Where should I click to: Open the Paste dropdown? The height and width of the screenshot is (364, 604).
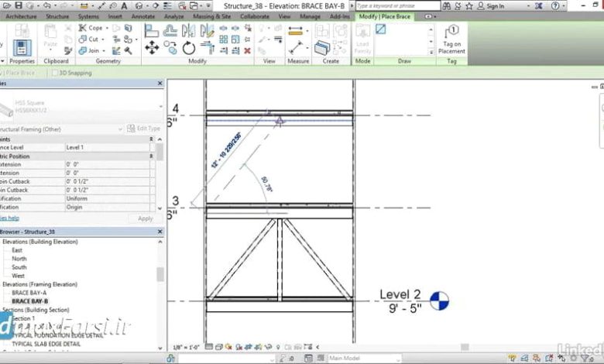click(50, 50)
